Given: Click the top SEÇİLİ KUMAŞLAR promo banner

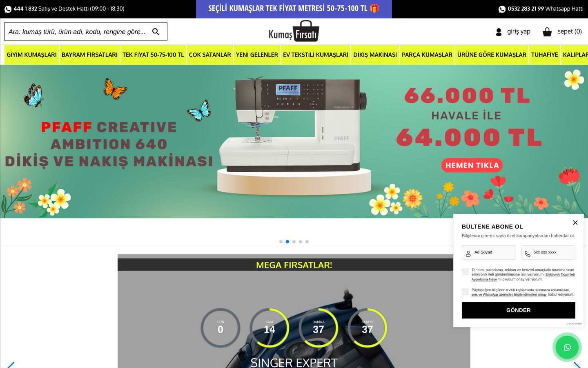Looking at the screenshot, I should coord(294,9).
